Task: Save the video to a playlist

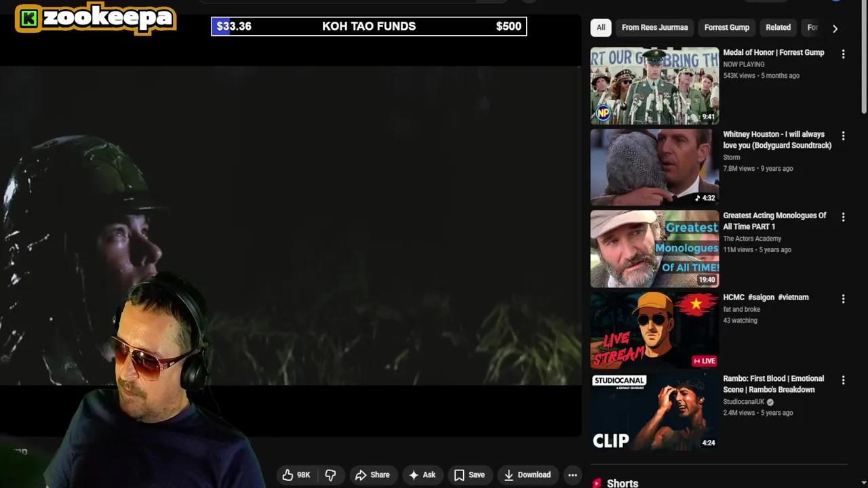Action: point(469,475)
